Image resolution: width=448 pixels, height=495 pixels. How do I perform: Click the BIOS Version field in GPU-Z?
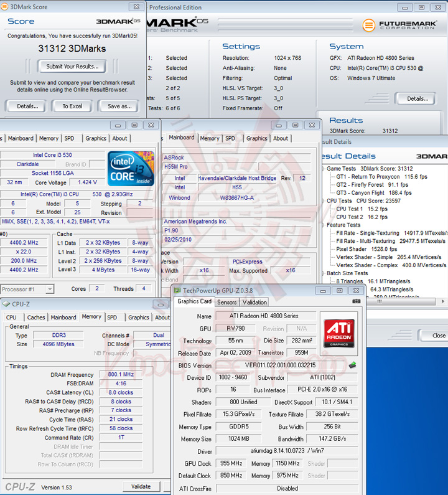point(280,365)
